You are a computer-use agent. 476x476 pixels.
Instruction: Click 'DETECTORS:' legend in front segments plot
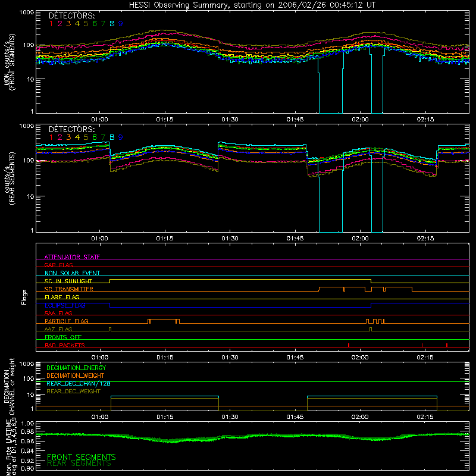point(71,15)
